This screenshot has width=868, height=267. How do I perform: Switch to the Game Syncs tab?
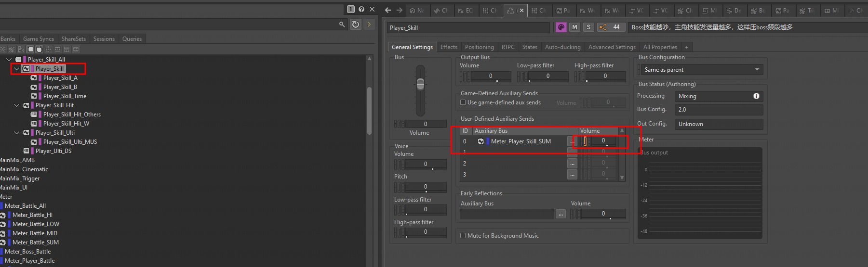click(39, 39)
